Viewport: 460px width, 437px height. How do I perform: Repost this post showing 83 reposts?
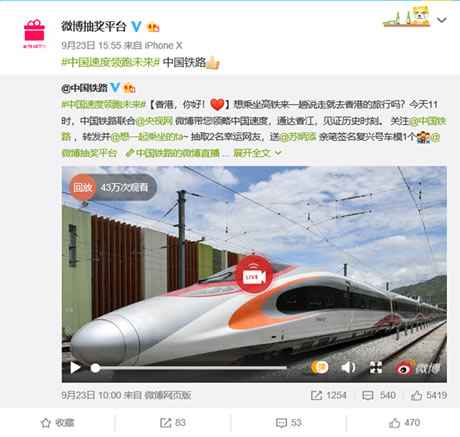tap(173, 423)
